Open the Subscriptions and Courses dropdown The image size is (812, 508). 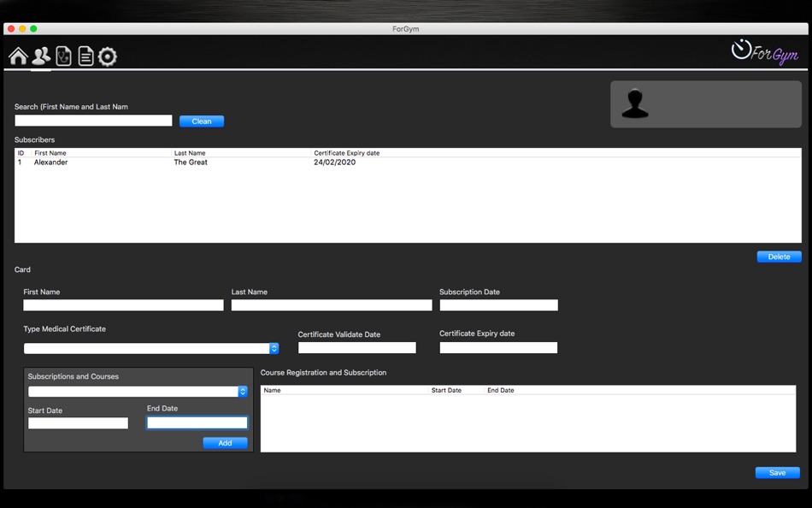pyautogui.click(x=137, y=391)
